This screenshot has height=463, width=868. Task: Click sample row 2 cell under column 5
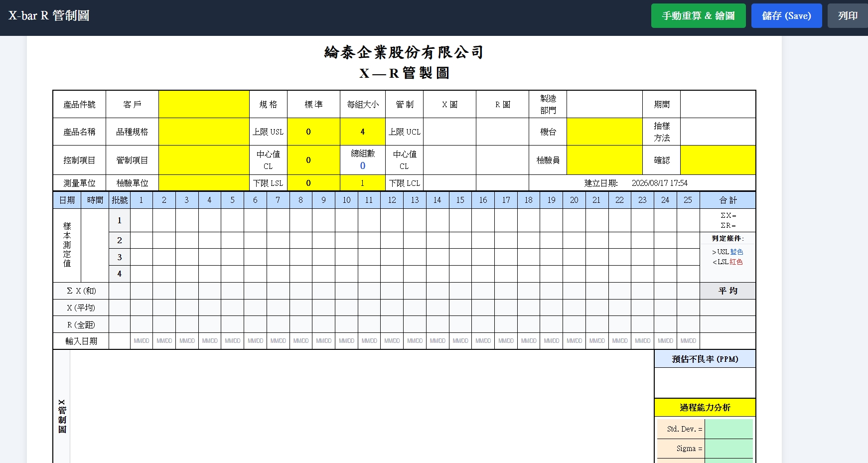click(232, 240)
